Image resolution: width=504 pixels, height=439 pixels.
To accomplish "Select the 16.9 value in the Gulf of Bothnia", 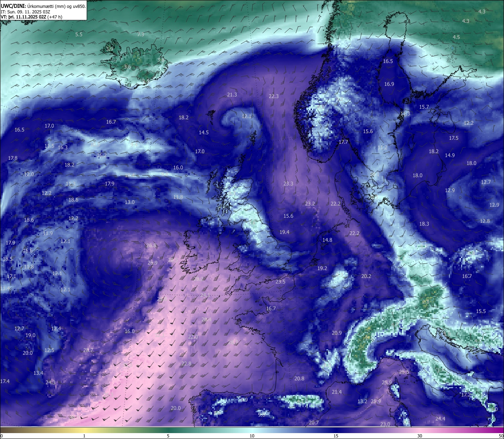I will [x=389, y=84].
